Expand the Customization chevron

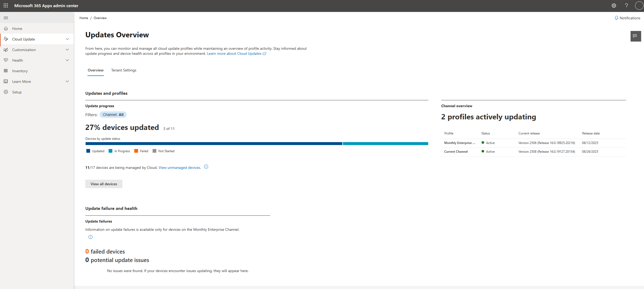67,49
